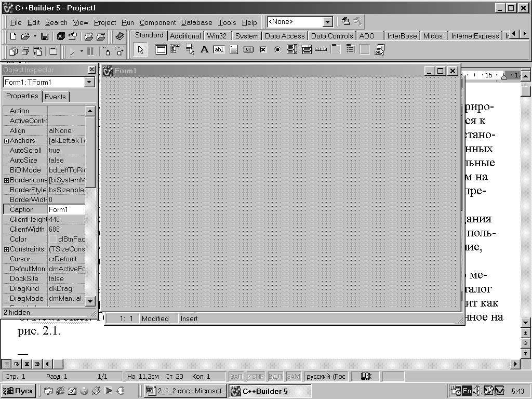The width and height of the screenshot is (532, 399).
Task: Switch to the Events tab in Object Inspector
Action: tap(55, 97)
